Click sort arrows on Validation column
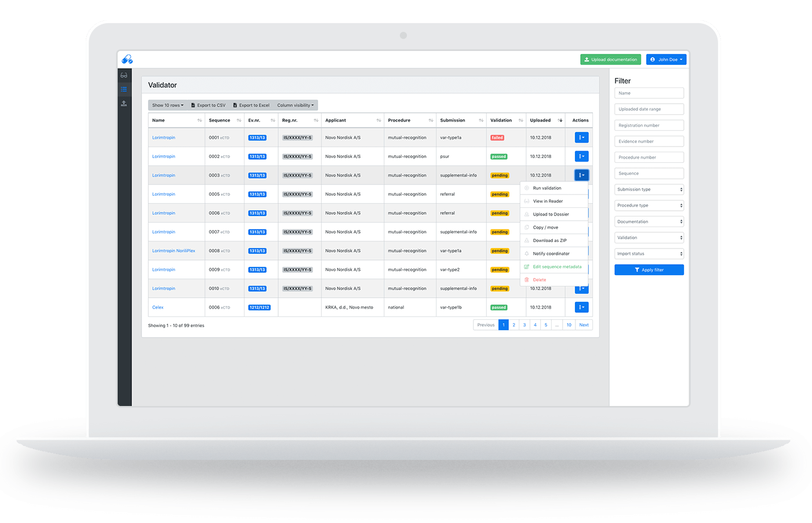812x523 pixels. tap(520, 120)
